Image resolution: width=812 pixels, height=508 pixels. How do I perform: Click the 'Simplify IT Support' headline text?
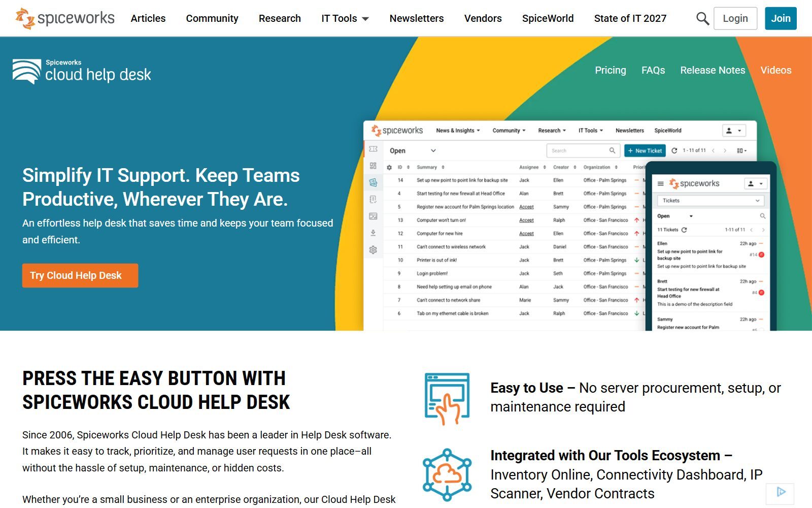pyautogui.click(x=161, y=187)
